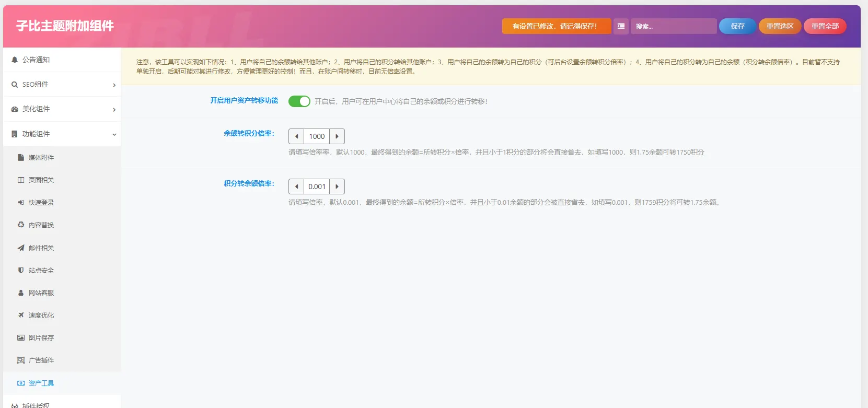This screenshot has width=868, height=408.
Task: Click the expand-all list icon next to search
Action: coord(621,26)
